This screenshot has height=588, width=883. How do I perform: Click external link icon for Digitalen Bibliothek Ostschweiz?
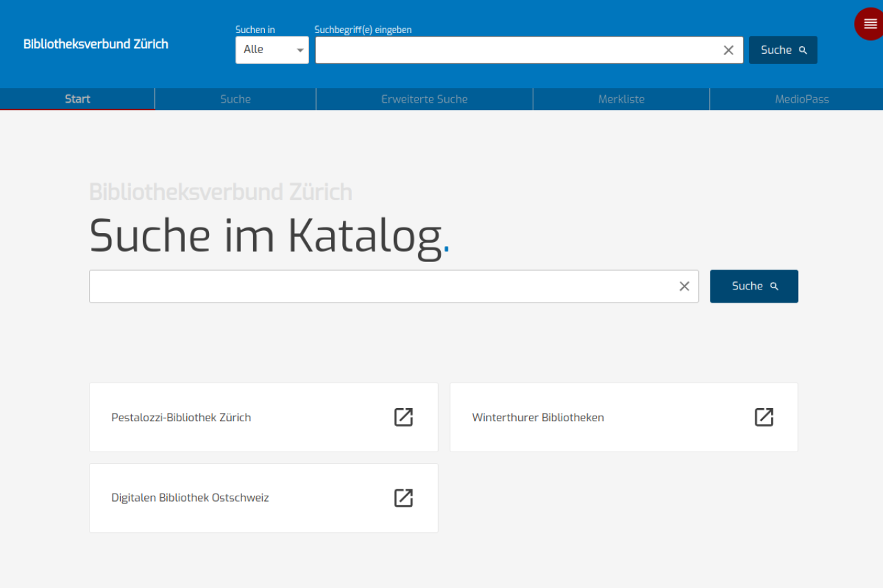point(403,498)
